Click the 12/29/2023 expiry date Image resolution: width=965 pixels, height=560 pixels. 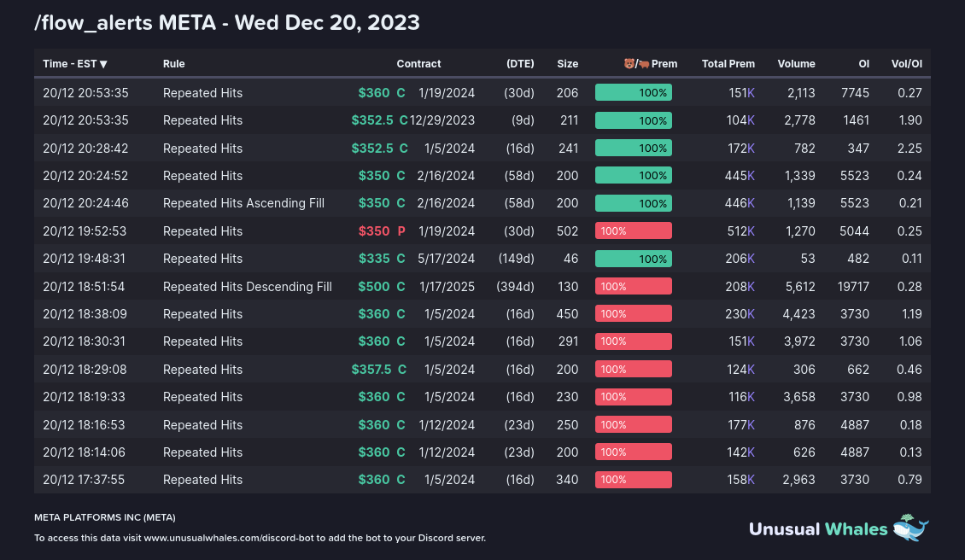(x=442, y=120)
